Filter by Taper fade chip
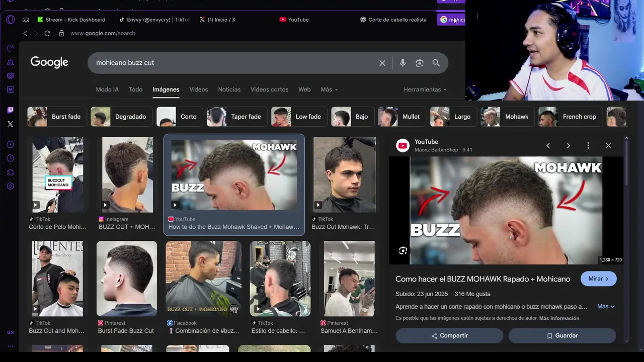Screen dimensions: 644x362 pos(236,117)
